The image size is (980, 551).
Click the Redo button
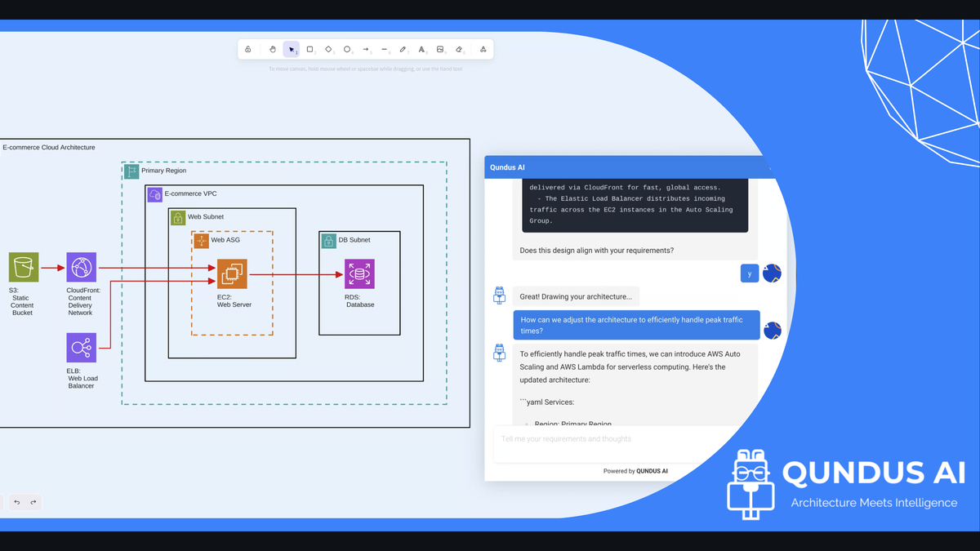point(33,502)
